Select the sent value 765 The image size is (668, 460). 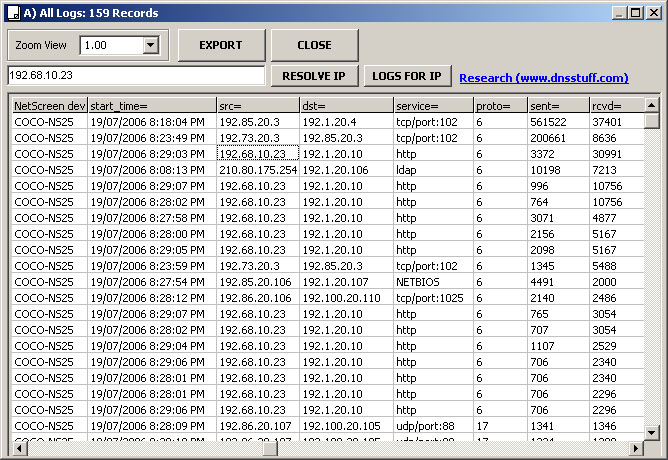click(559, 314)
